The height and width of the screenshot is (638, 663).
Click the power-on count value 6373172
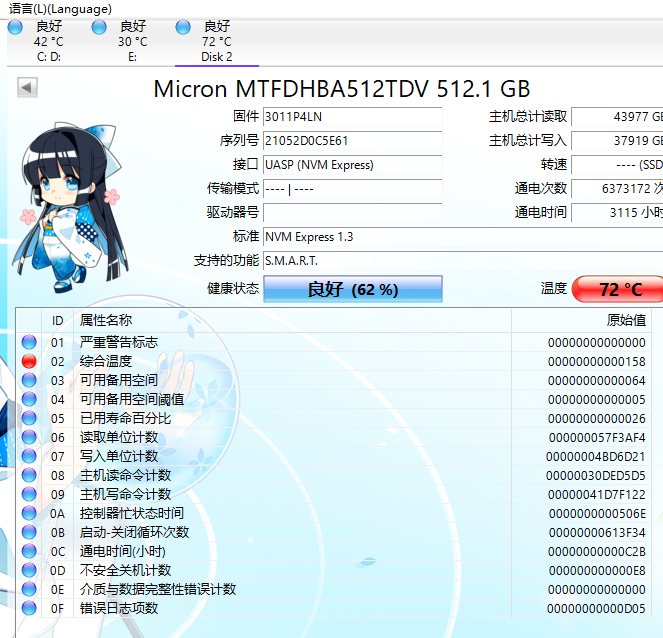(x=617, y=189)
